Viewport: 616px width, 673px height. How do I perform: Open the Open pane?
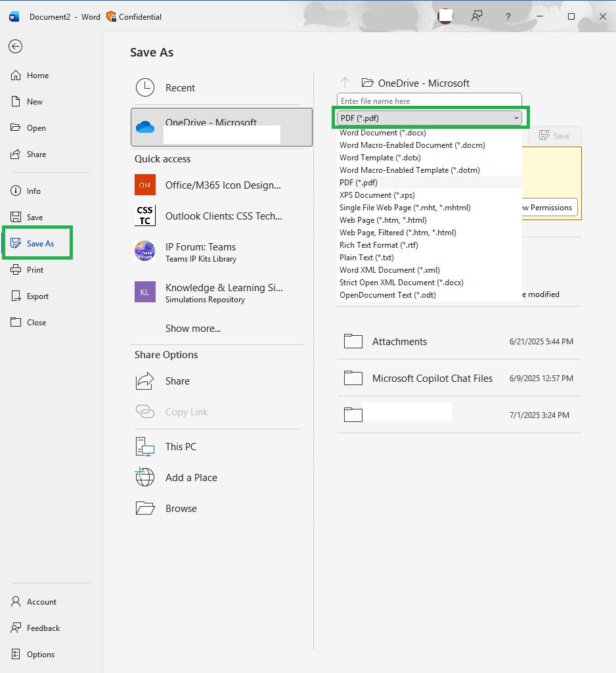pyautogui.click(x=28, y=128)
